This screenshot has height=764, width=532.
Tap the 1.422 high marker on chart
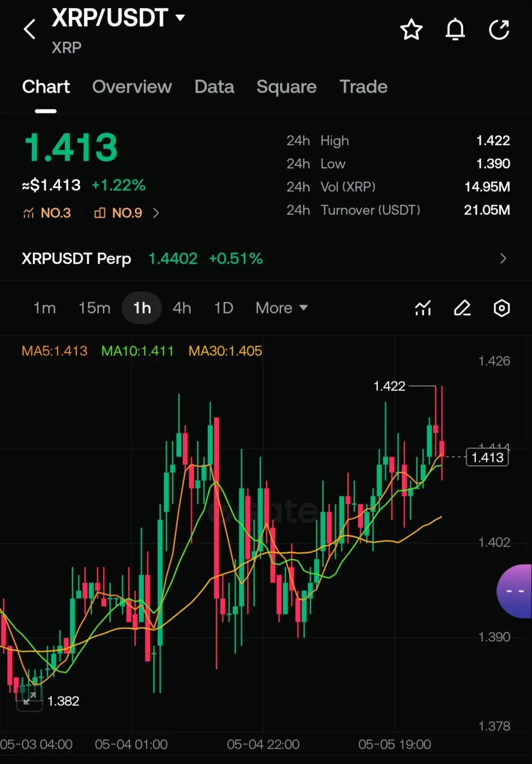[389, 386]
